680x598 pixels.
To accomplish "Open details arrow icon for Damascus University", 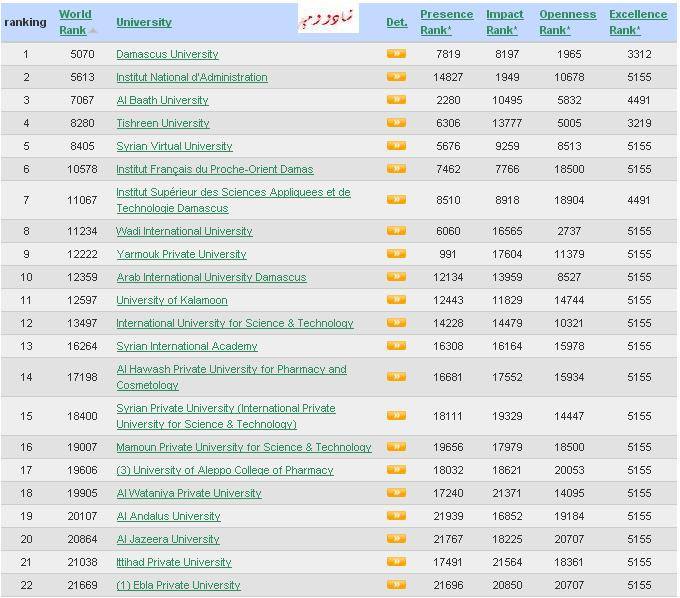I will 396,54.
